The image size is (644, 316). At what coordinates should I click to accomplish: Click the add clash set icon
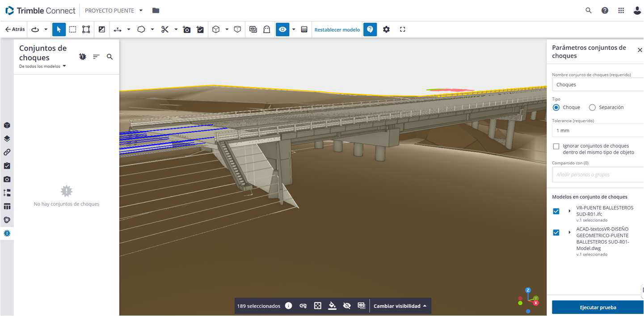(83, 57)
